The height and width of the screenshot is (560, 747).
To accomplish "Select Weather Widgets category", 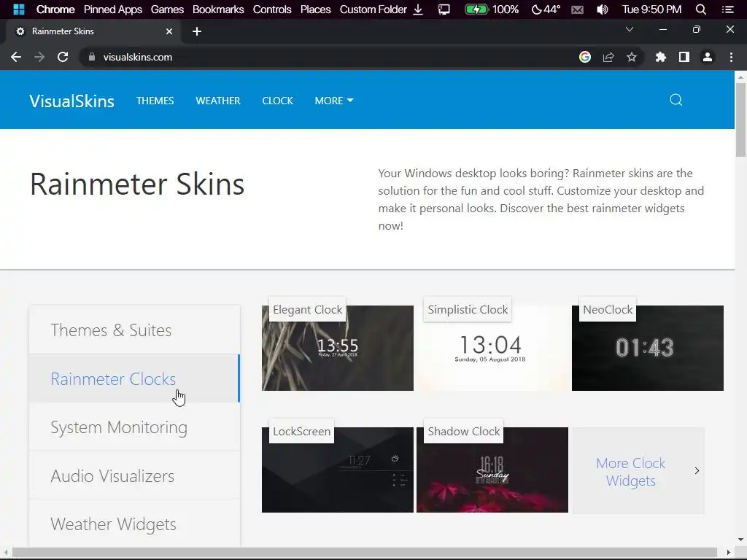I will [134, 524].
